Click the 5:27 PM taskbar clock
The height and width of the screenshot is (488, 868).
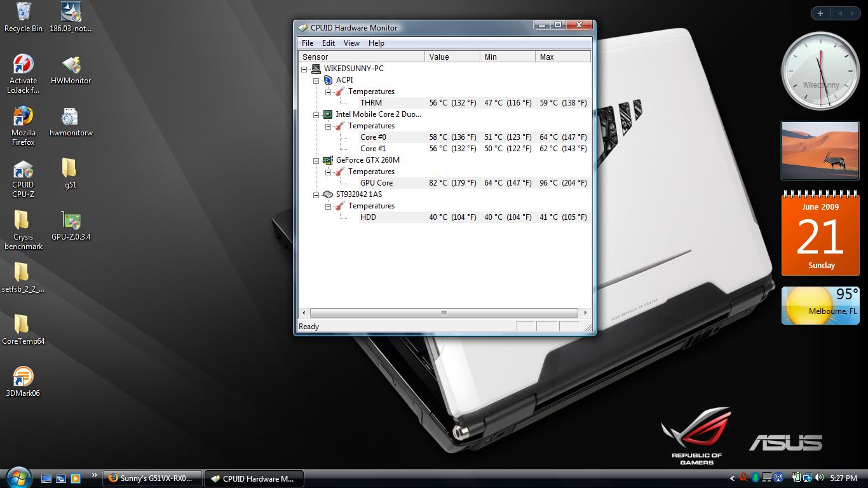(x=844, y=478)
